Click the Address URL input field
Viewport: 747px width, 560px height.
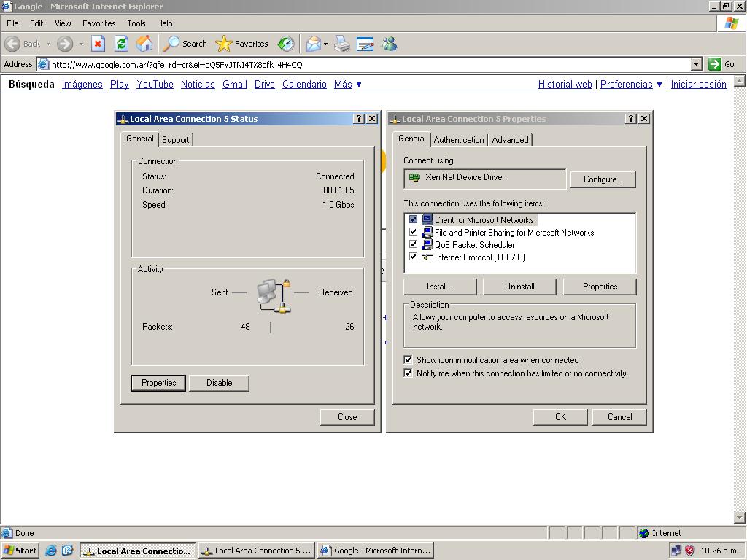365,64
